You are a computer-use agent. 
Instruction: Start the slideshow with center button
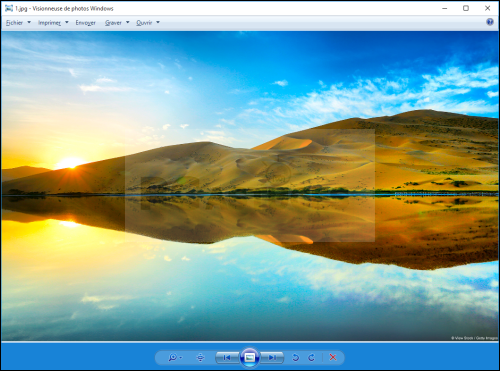pyautogui.click(x=250, y=358)
